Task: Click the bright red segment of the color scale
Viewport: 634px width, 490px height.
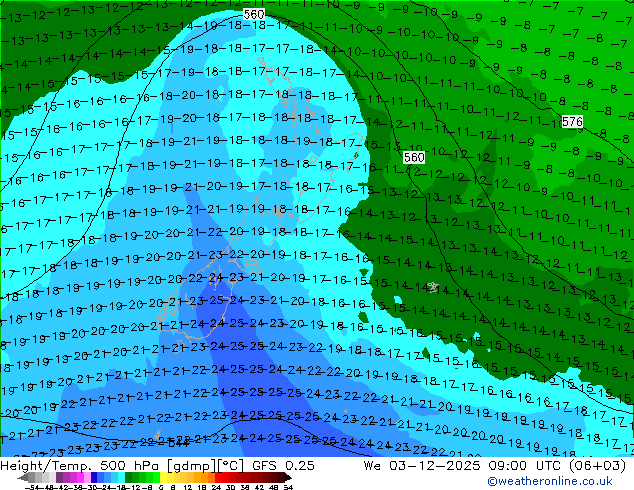Action: coord(218,477)
